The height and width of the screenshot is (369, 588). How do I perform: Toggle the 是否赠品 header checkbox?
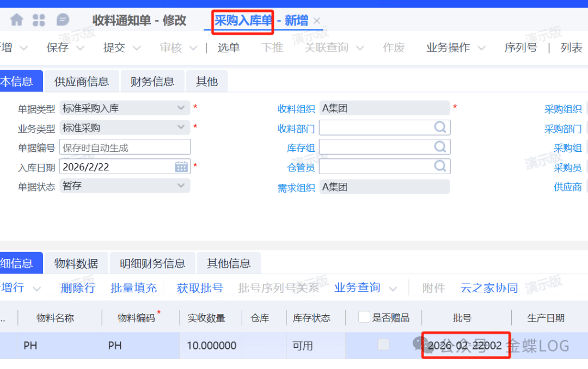coord(364,317)
